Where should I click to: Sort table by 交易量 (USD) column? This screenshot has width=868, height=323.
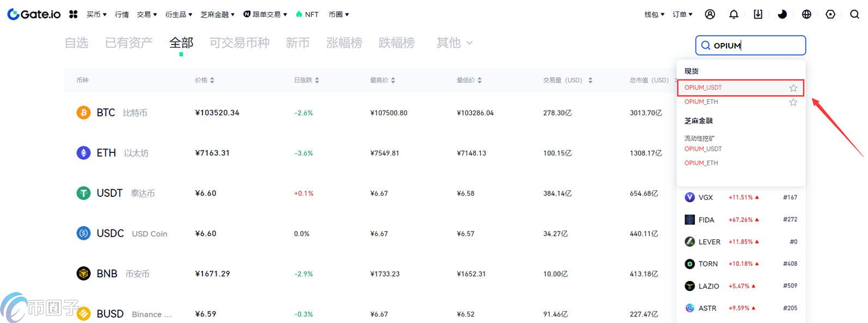(568, 80)
